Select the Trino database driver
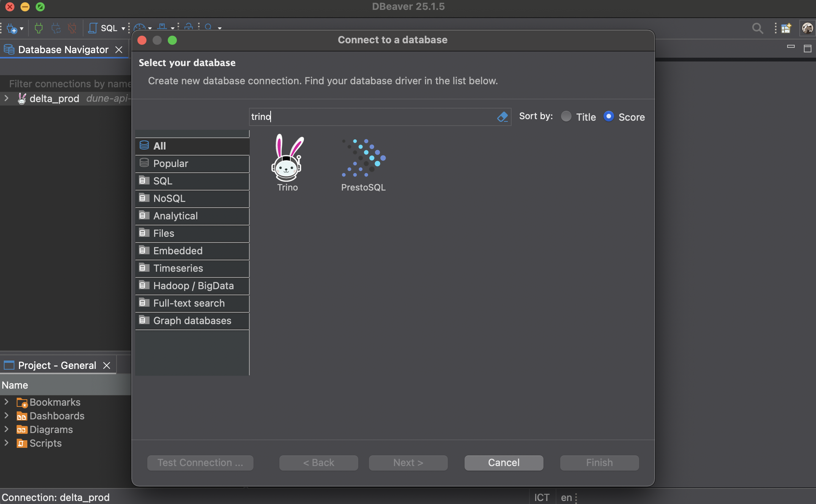816x504 pixels. coord(287,163)
